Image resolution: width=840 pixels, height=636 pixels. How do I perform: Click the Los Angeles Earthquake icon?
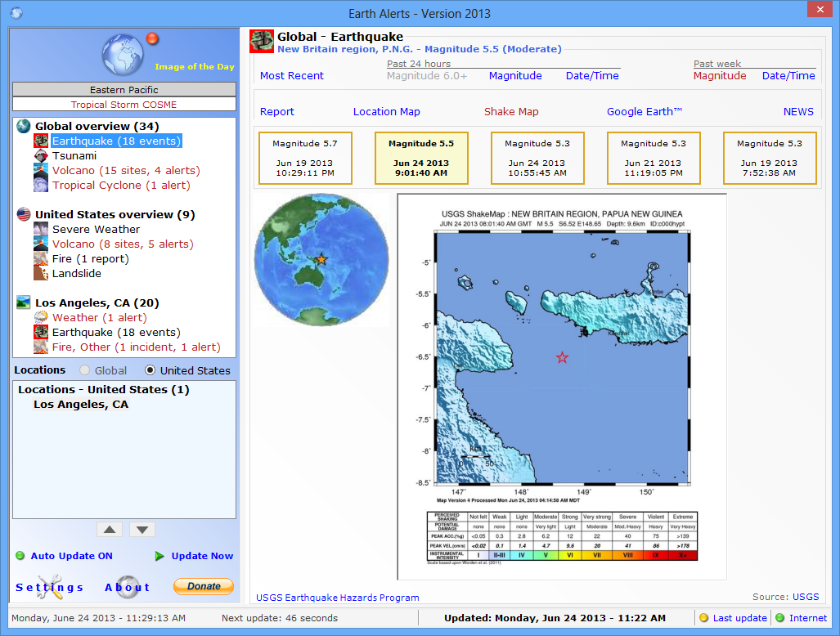[x=41, y=332]
